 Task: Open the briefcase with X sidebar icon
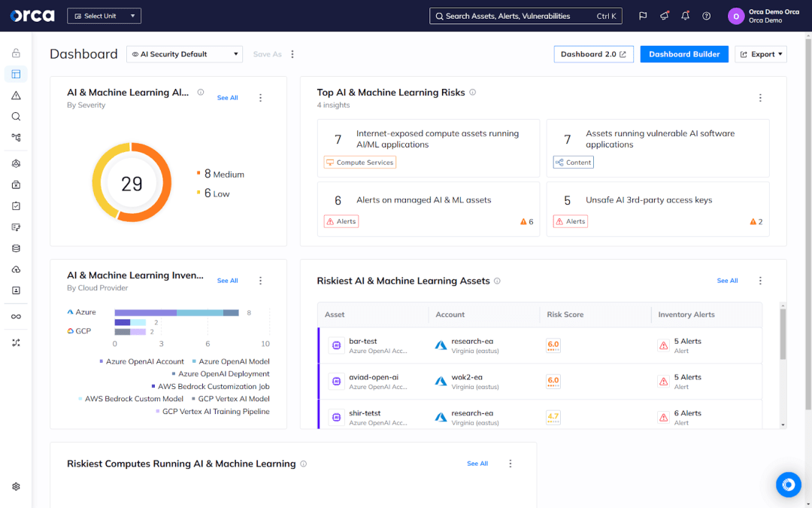pos(16,185)
